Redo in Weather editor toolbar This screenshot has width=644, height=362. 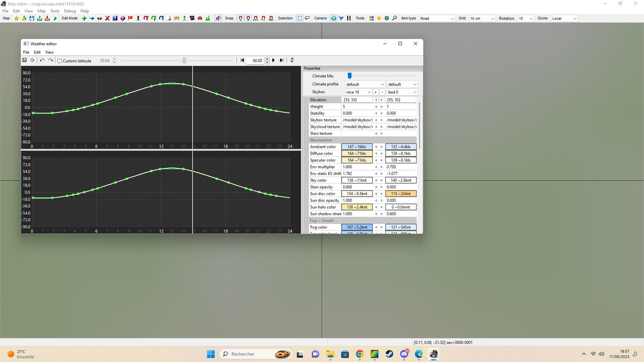click(x=50, y=60)
